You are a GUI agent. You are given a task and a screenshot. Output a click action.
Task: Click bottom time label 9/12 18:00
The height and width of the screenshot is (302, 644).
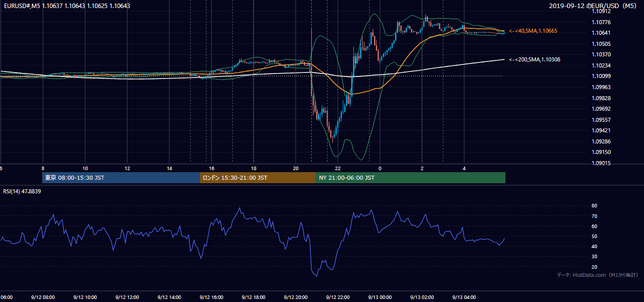click(x=253, y=297)
